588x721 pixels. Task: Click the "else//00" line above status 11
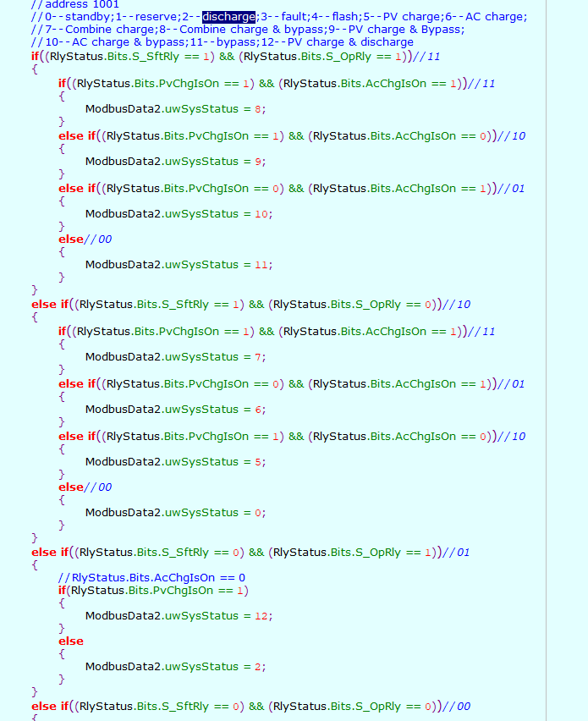[x=85, y=239]
